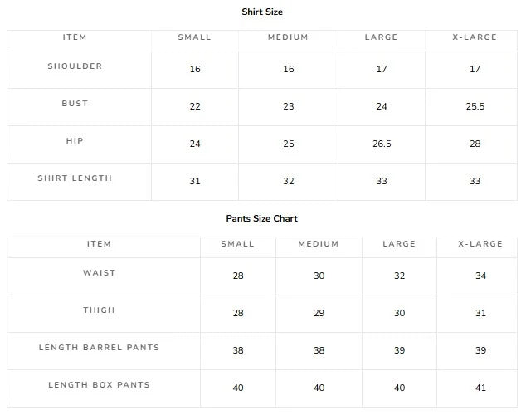Click the X-LARGE header in shirt table
This screenshot has height=420, width=521.
[475, 37]
